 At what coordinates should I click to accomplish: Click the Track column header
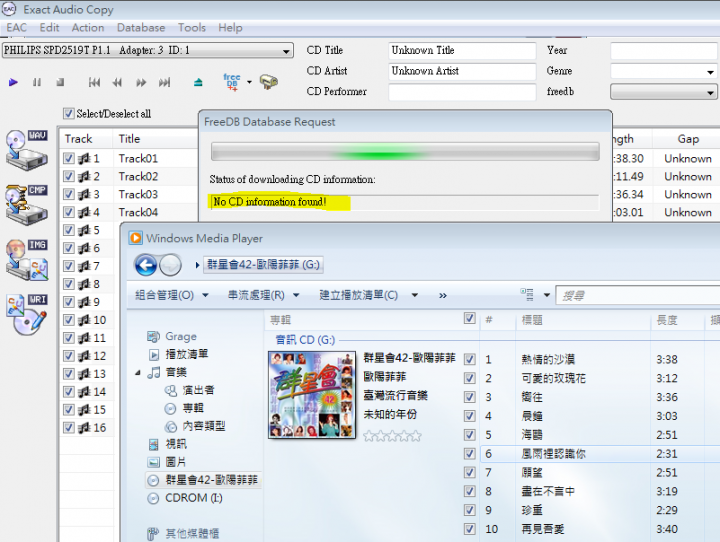[86, 139]
